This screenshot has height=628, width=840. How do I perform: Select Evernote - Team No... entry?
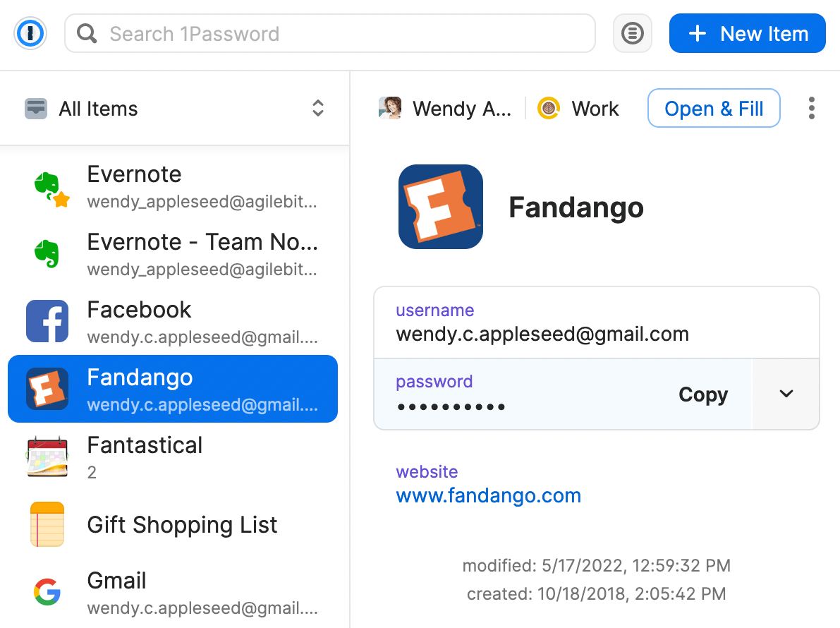pyautogui.click(x=173, y=254)
